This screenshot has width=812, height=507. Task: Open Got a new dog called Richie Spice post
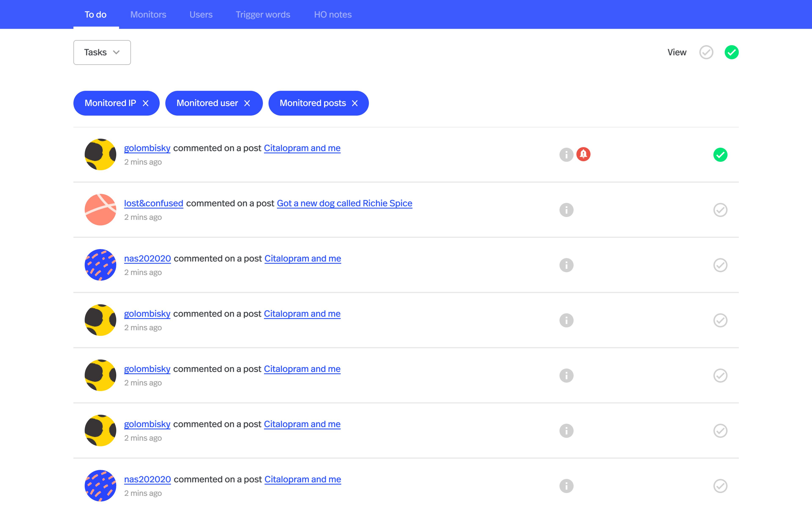344,203
